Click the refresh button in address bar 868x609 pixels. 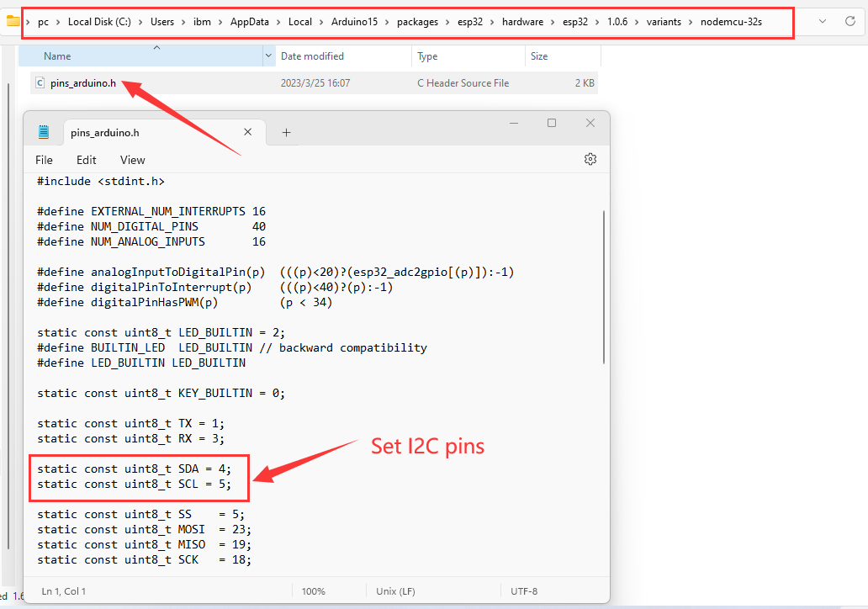(849, 21)
